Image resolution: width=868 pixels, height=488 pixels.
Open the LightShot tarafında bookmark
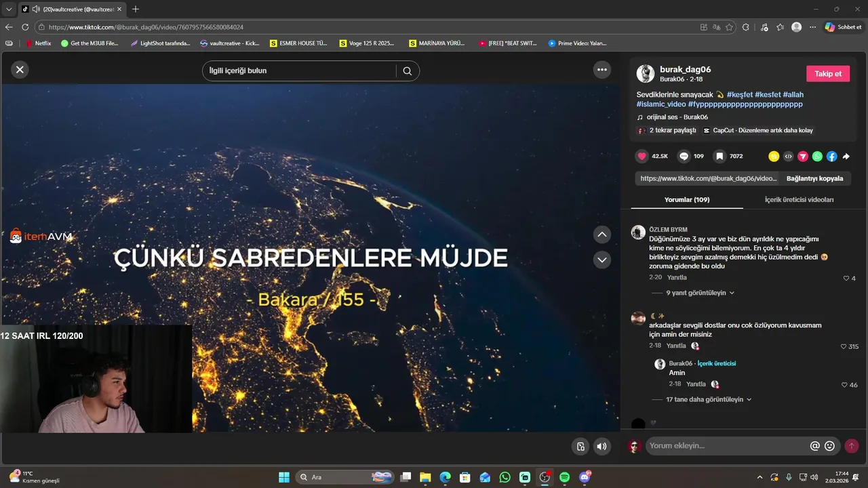point(159,43)
